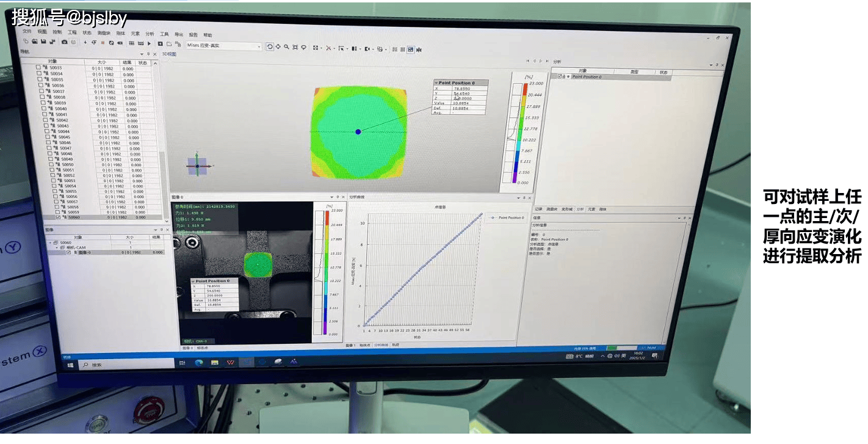
Task: Open the 导出 menu
Action: 179,35
